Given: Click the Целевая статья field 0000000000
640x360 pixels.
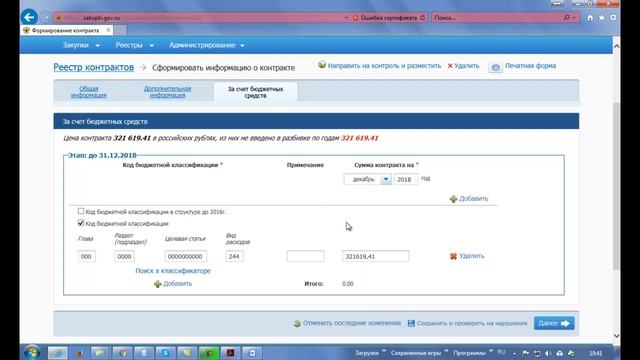Looking at the screenshot, I should coord(185,256).
